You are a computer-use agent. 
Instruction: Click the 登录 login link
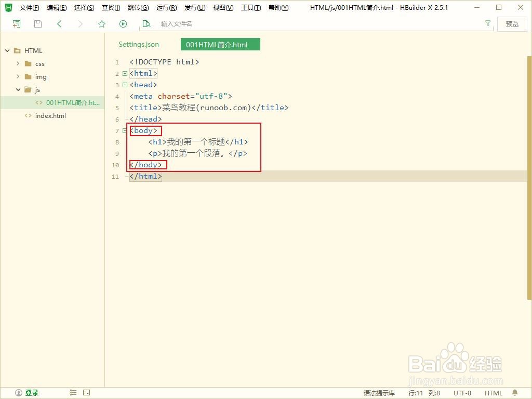tap(32, 393)
